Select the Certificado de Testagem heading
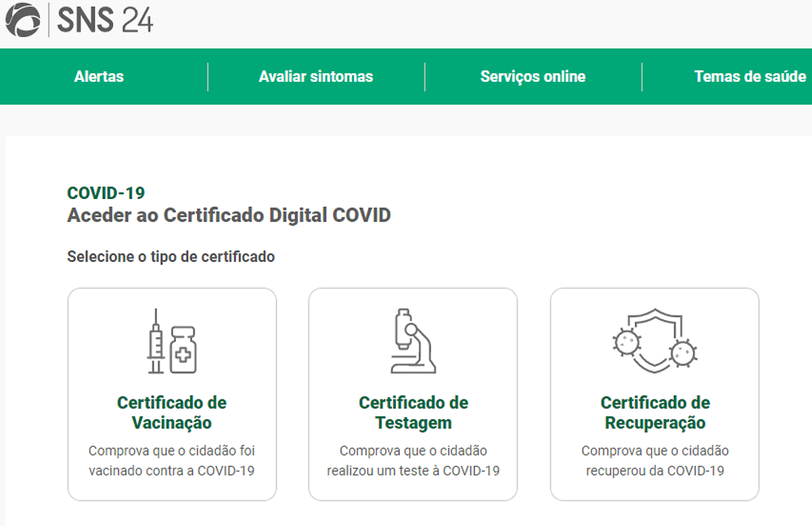Image resolution: width=812 pixels, height=526 pixels. (x=413, y=413)
